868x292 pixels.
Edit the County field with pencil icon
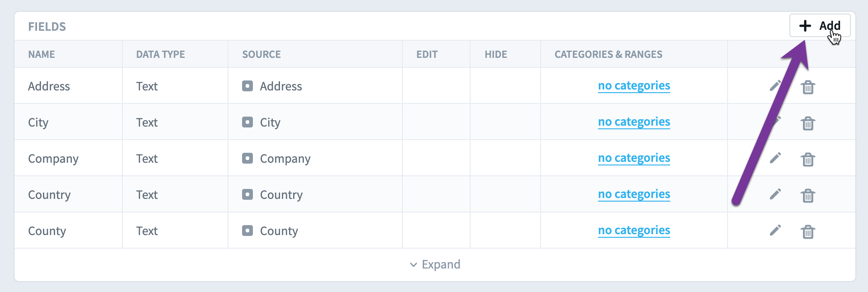click(775, 230)
